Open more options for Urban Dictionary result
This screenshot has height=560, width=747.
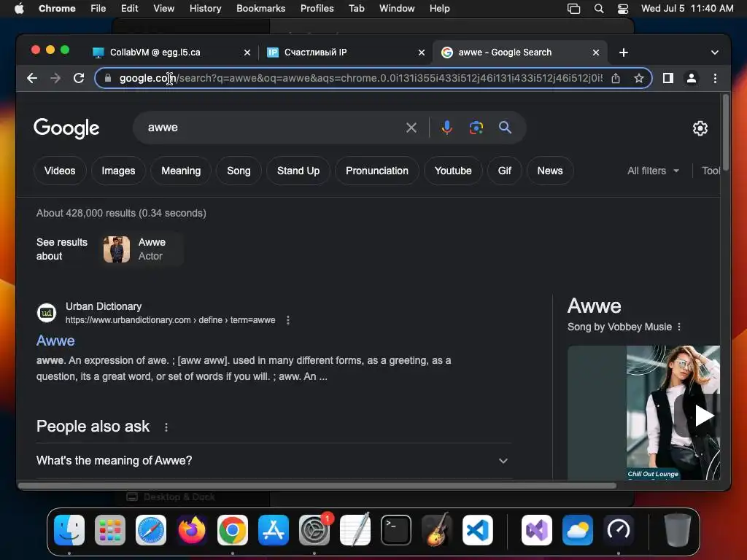tap(287, 320)
